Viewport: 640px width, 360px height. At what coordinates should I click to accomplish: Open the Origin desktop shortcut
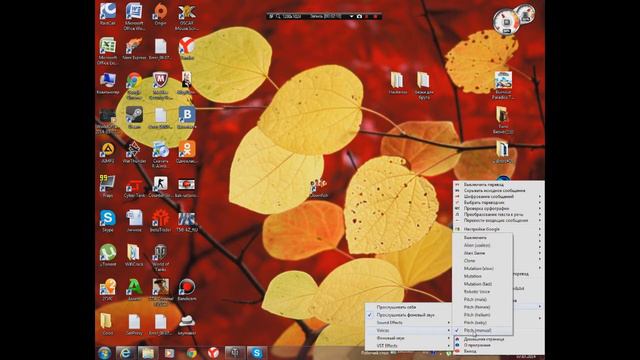coord(160,14)
